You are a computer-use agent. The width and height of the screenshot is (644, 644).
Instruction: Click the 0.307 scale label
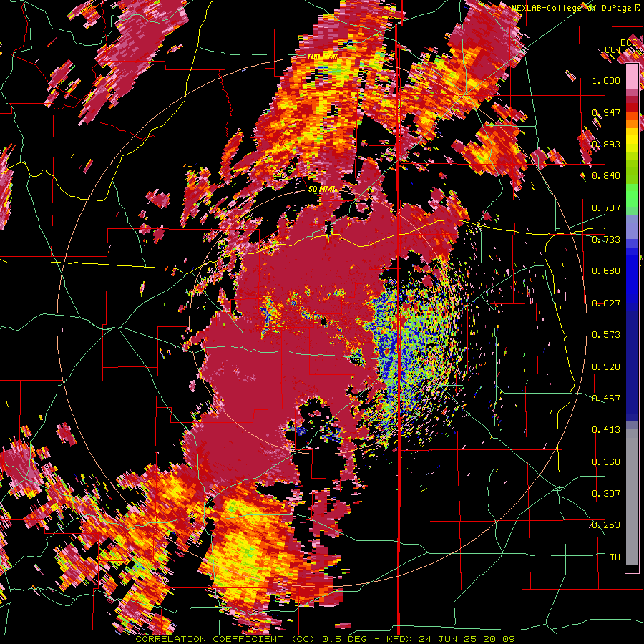[606, 494]
